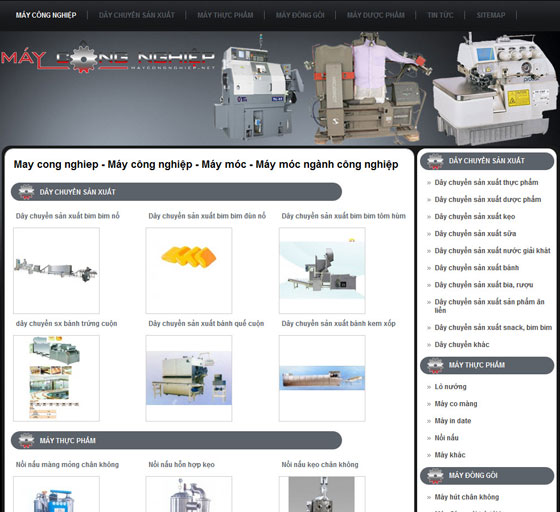Click gear icon in sidebar Máy thực phẩm header
Image resolution: width=560 pixels, height=512 pixels.
point(435,365)
